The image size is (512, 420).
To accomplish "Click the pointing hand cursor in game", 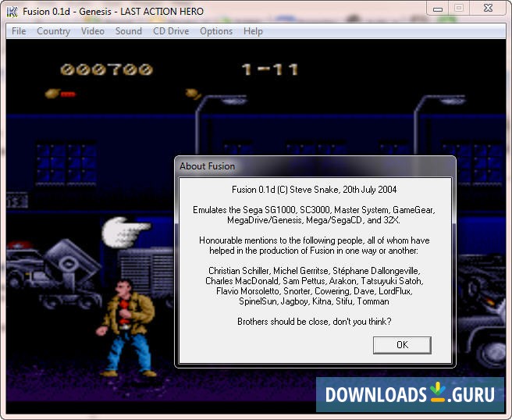I will [x=126, y=232].
